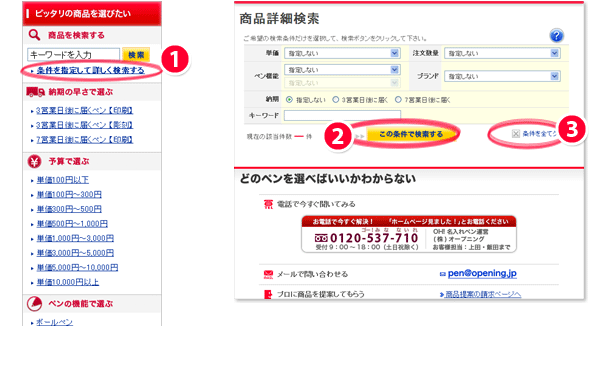
Task: Expand the disabled second ペン機能 dropdown
Action: pyautogui.click(x=342, y=83)
